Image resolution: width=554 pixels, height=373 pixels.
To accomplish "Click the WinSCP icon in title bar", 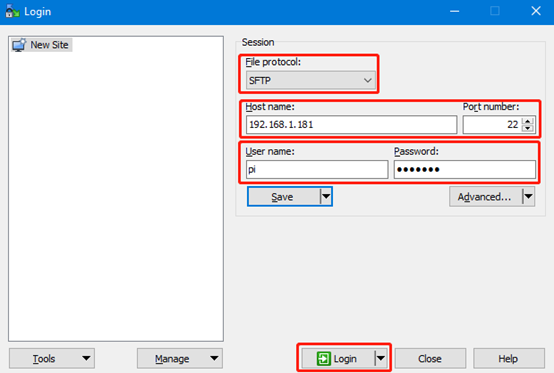I will (x=12, y=11).
